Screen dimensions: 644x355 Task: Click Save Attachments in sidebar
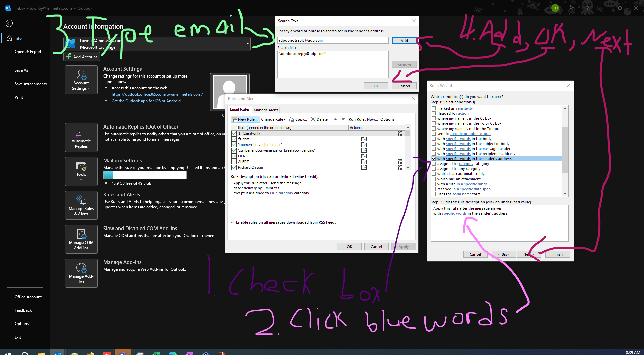(31, 84)
